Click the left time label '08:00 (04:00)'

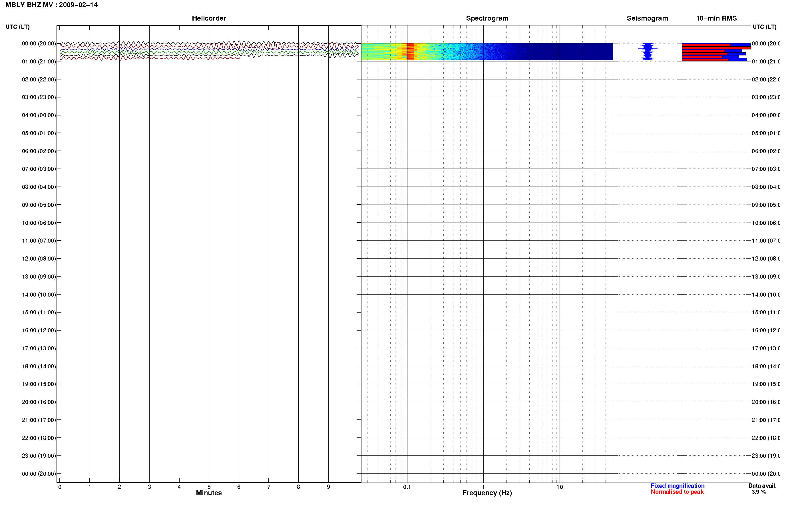pyautogui.click(x=39, y=187)
